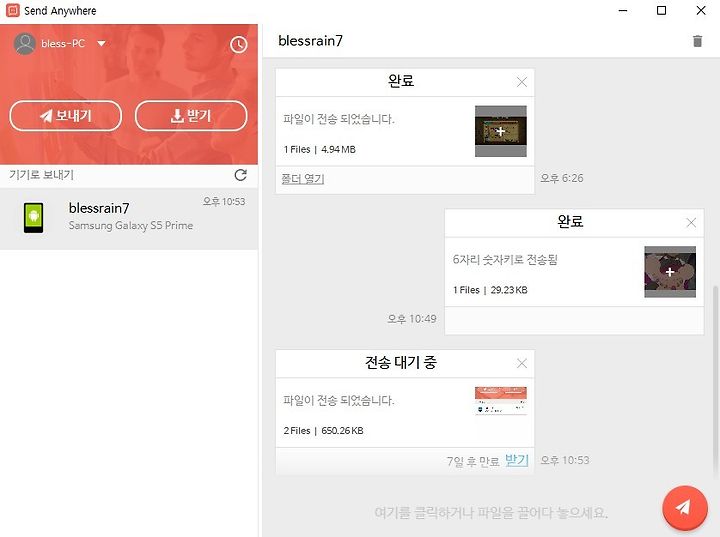Click the conversation vertical scrollbar

pyautogui.click(x=714, y=381)
